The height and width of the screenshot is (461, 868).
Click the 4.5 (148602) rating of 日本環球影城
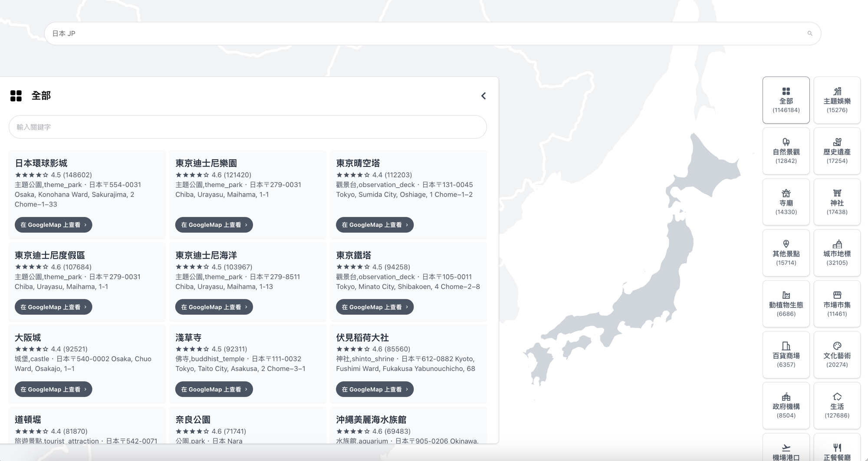(71, 175)
